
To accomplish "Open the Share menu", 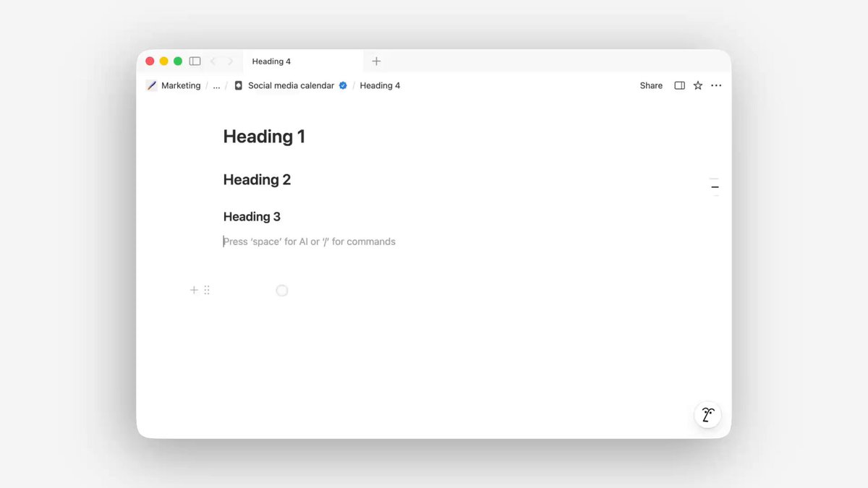I will click(x=651, y=85).
